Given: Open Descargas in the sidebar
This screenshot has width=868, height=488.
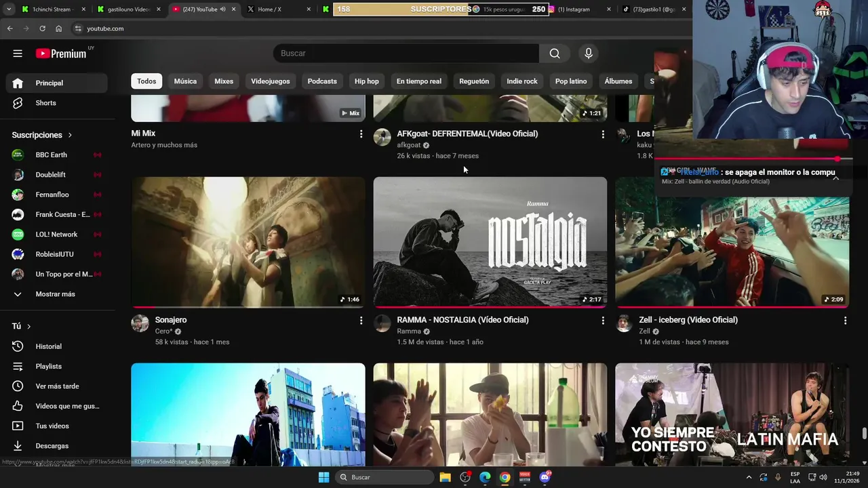Looking at the screenshot, I should [57, 446].
